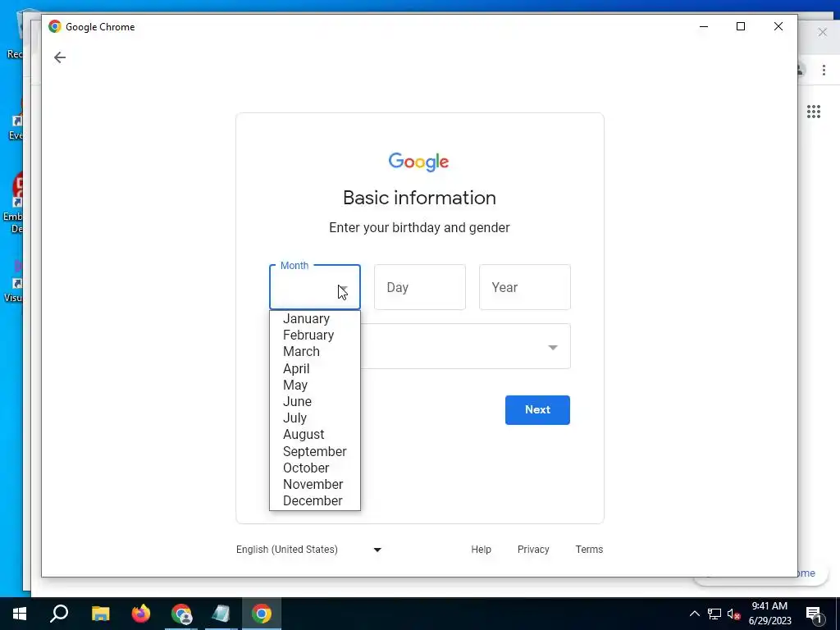Screen dimensions: 840x630
Task: Open the Windows Start menu
Action: tap(20, 614)
